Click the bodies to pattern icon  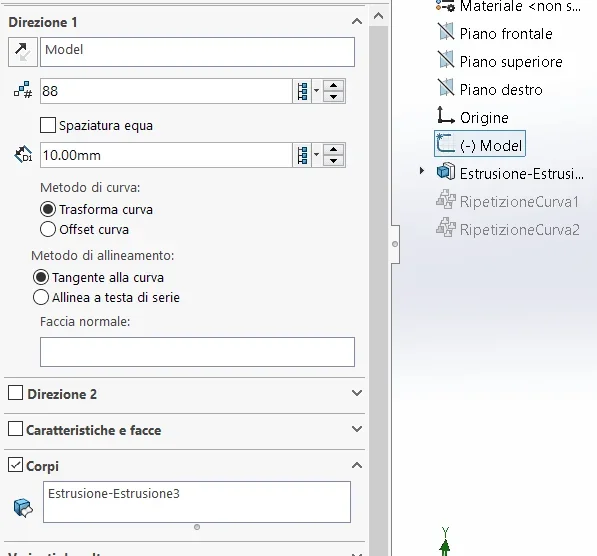click(23, 507)
